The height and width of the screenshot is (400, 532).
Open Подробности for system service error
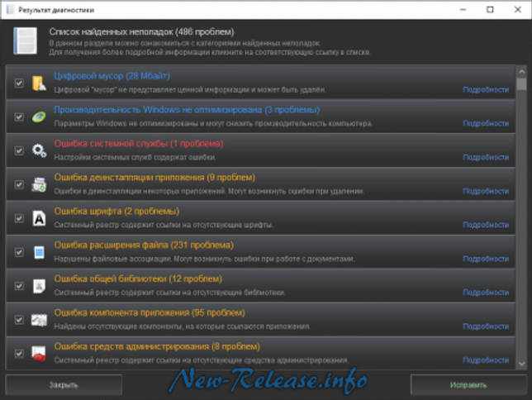point(486,157)
